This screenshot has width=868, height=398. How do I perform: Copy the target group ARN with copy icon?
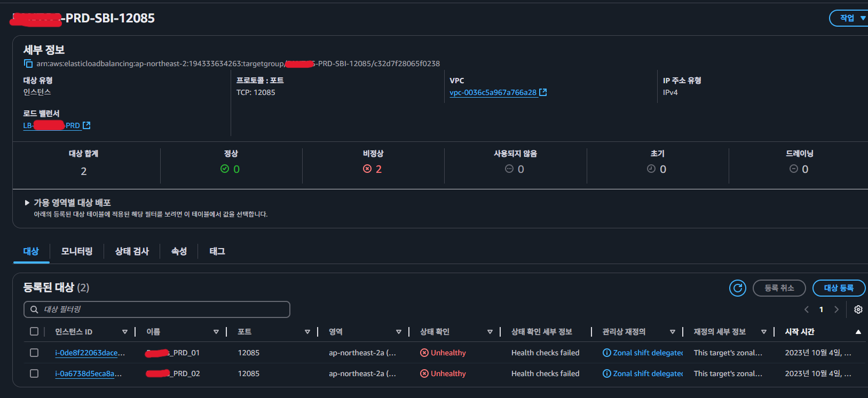coord(28,64)
